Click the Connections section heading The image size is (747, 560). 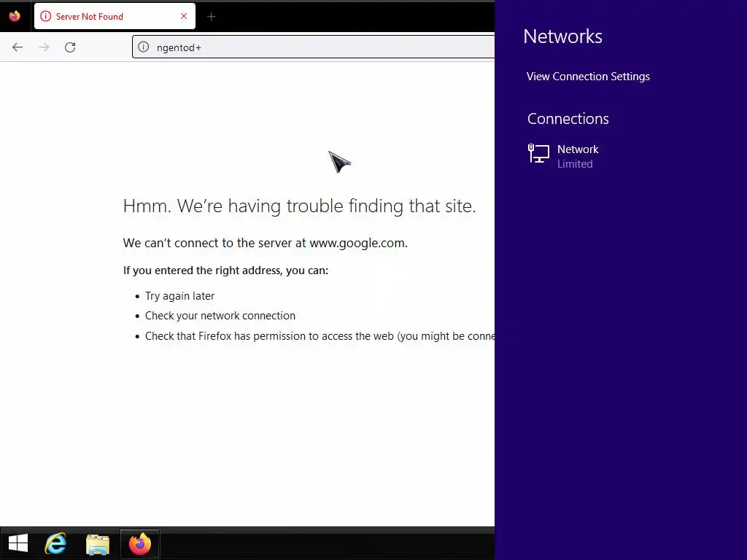point(568,119)
